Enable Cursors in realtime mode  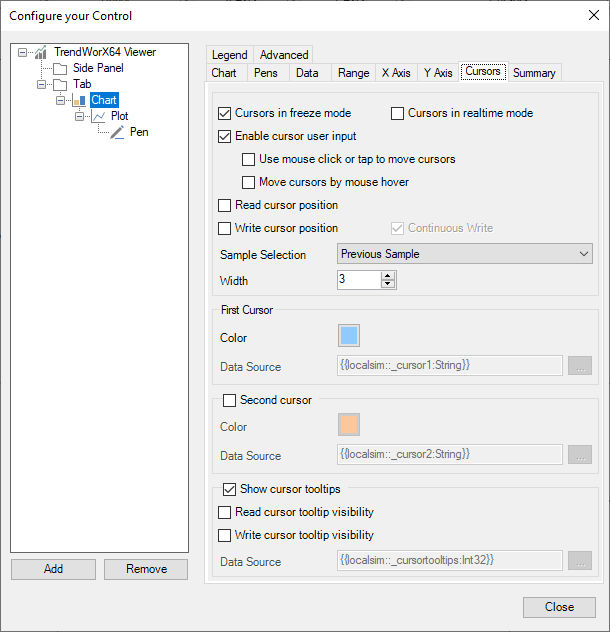pyautogui.click(x=398, y=113)
